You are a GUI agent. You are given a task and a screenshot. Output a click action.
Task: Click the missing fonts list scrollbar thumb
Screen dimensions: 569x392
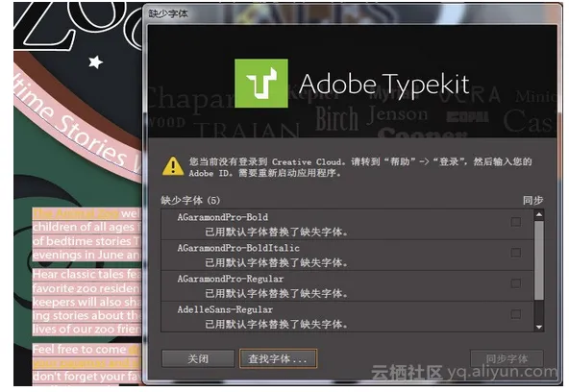(x=539, y=260)
